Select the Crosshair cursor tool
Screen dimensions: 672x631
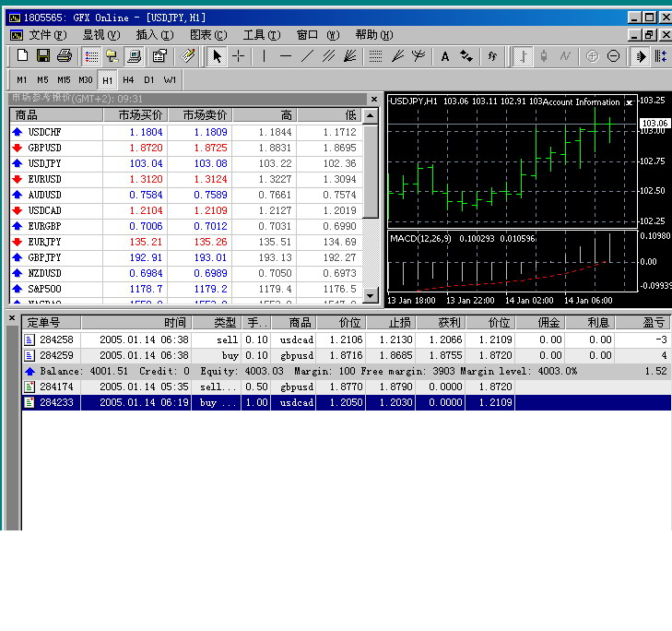pos(239,56)
